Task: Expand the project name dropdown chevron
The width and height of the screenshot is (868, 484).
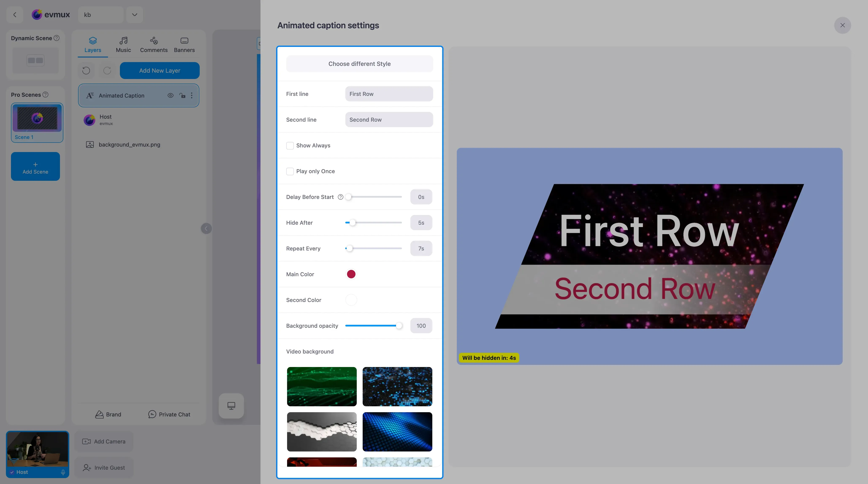Action: pyautogui.click(x=134, y=15)
